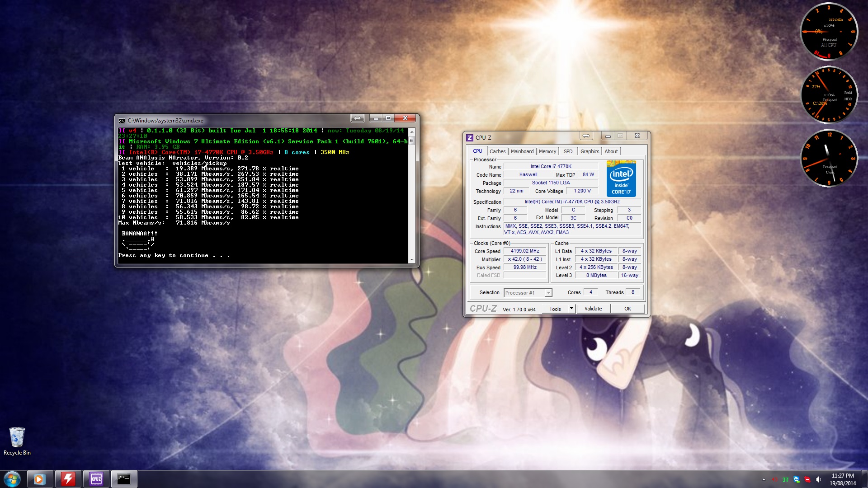Click the Threads value 8

(x=632, y=292)
